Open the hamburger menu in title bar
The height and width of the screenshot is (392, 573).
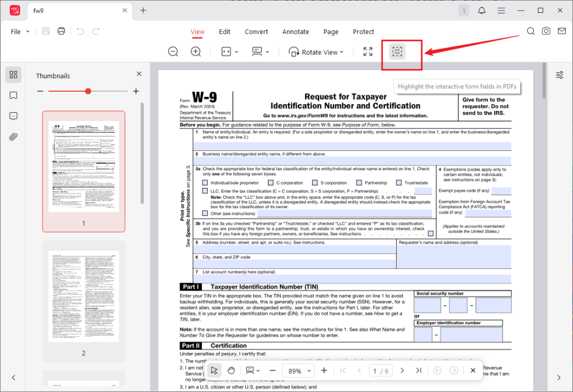pos(501,10)
